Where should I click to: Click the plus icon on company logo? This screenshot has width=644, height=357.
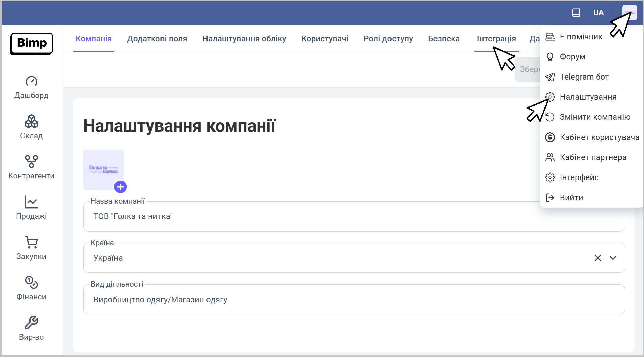(x=120, y=187)
